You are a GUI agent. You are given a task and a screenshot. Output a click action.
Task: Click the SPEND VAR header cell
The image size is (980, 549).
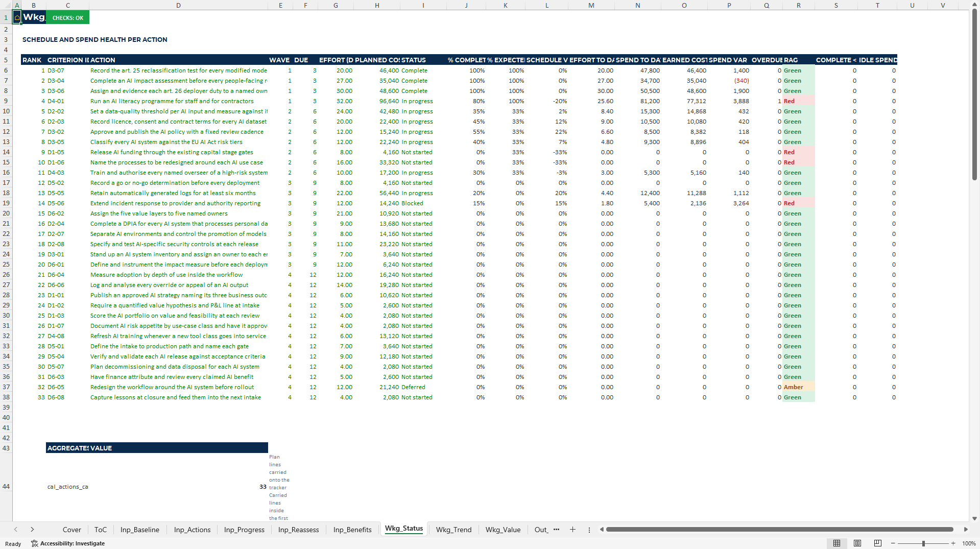(729, 60)
